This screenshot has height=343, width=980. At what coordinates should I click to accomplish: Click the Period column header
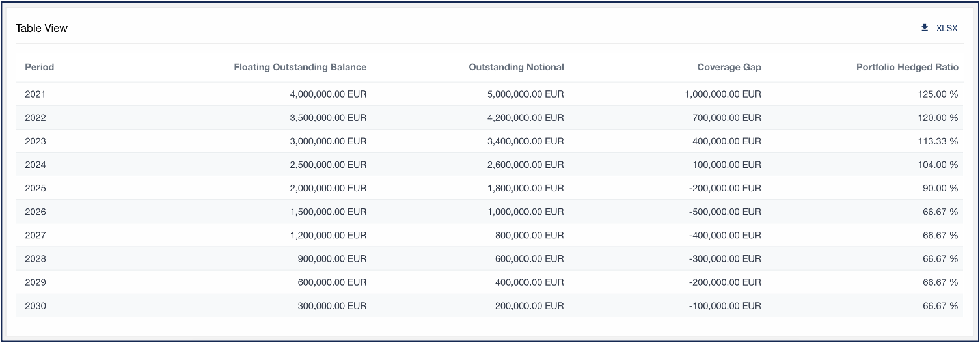click(x=40, y=67)
